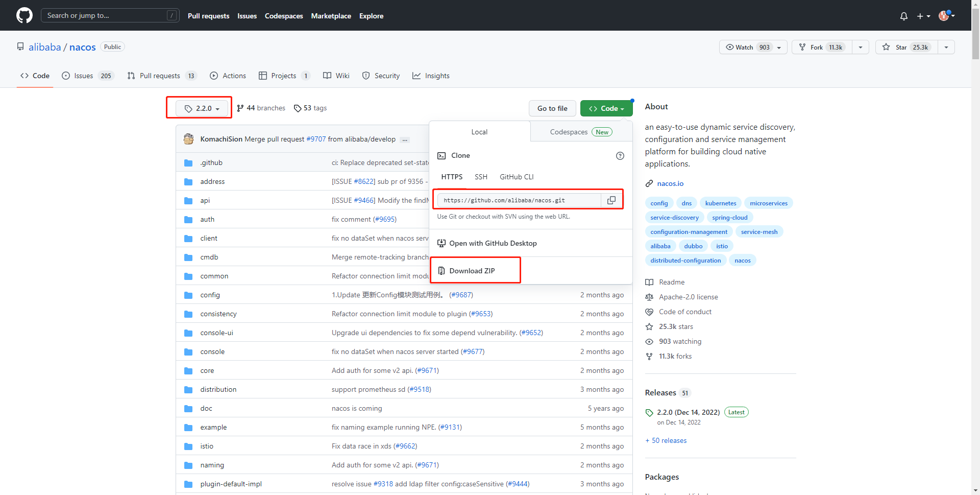Viewport: 980px width, 495px height.
Task: Switch to the Issues tab
Action: coord(88,76)
